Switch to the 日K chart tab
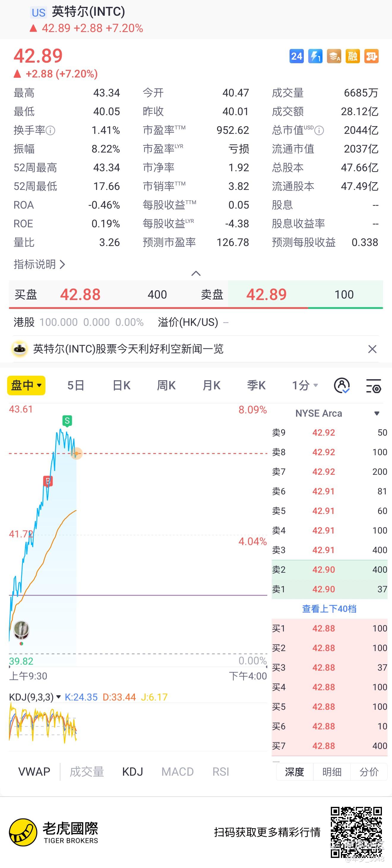The width and height of the screenshot is (392, 868). click(121, 385)
